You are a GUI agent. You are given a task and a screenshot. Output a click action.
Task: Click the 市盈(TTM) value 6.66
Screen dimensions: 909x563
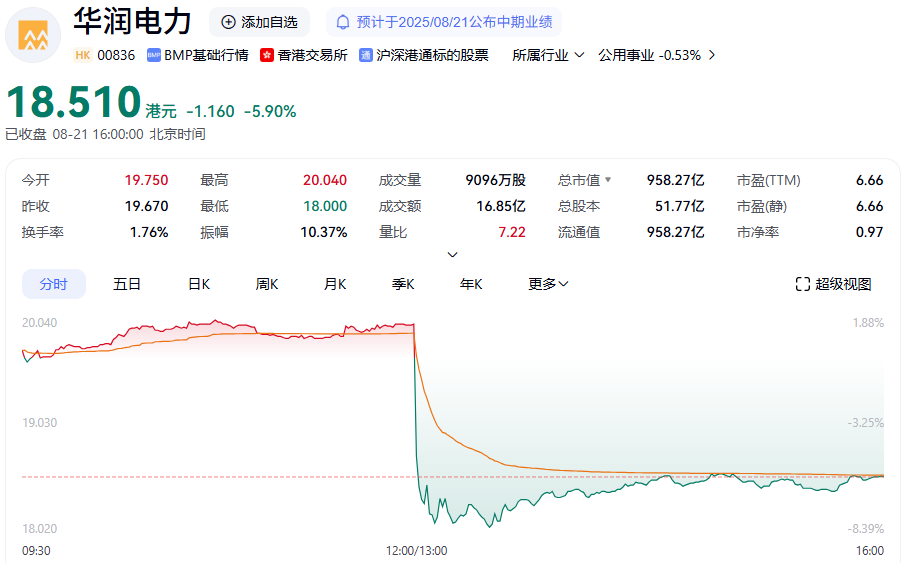click(x=870, y=180)
